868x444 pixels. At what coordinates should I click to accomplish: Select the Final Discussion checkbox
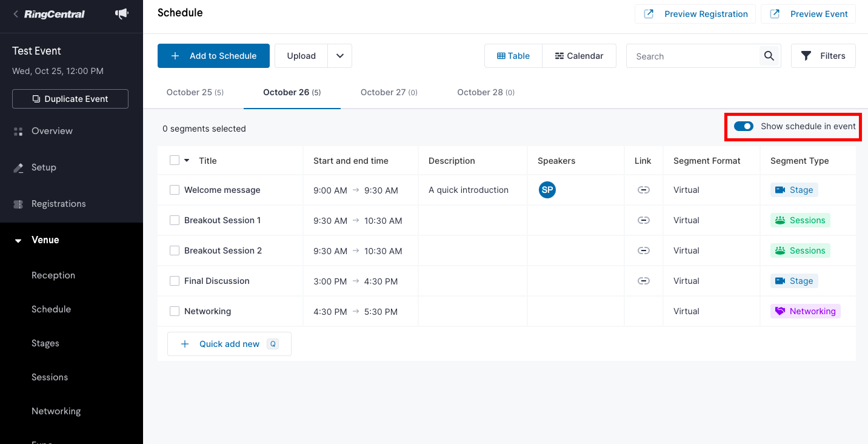click(x=175, y=281)
